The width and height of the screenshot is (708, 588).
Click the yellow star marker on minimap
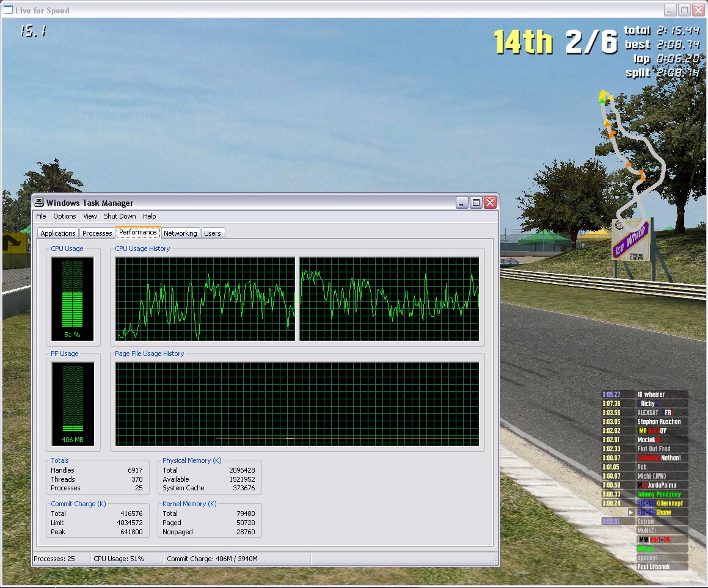point(604,95)
